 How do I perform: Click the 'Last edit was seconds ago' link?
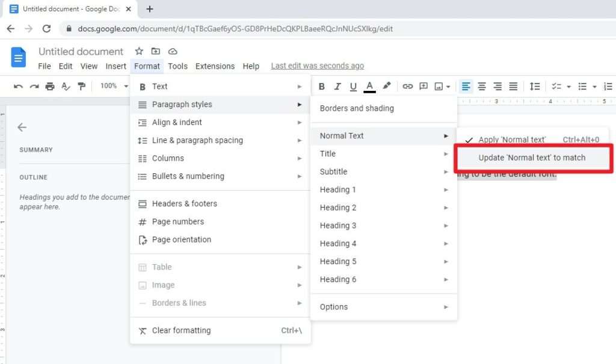pyautogui.click(x=317, y=66)
